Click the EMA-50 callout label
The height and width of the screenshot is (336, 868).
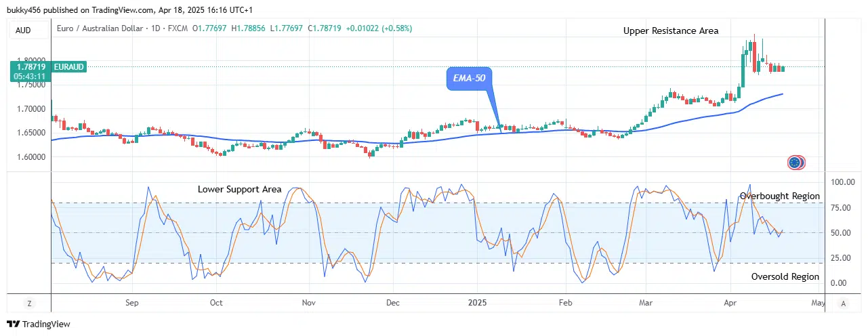point(469,80)
